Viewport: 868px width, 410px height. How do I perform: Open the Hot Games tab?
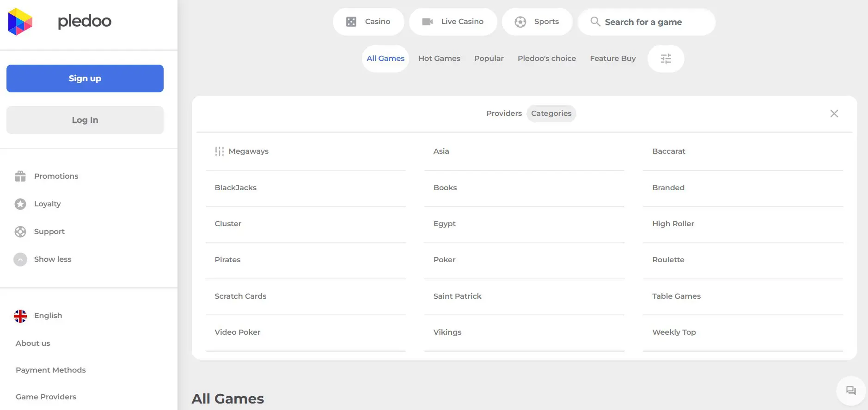point(439,59)
